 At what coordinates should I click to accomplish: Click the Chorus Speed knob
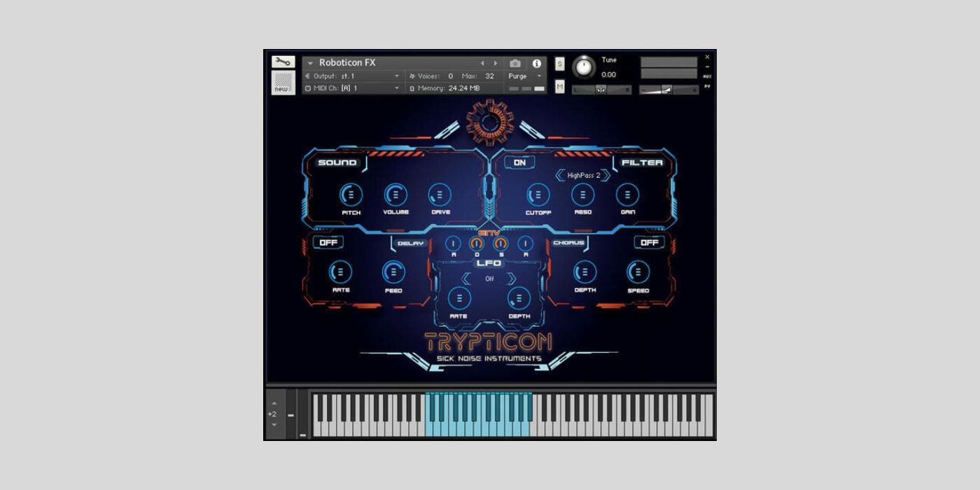(x=638, y=272)
